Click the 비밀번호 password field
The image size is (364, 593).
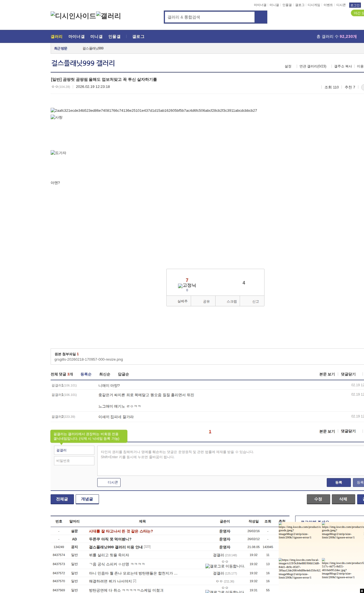click(74, 461)
